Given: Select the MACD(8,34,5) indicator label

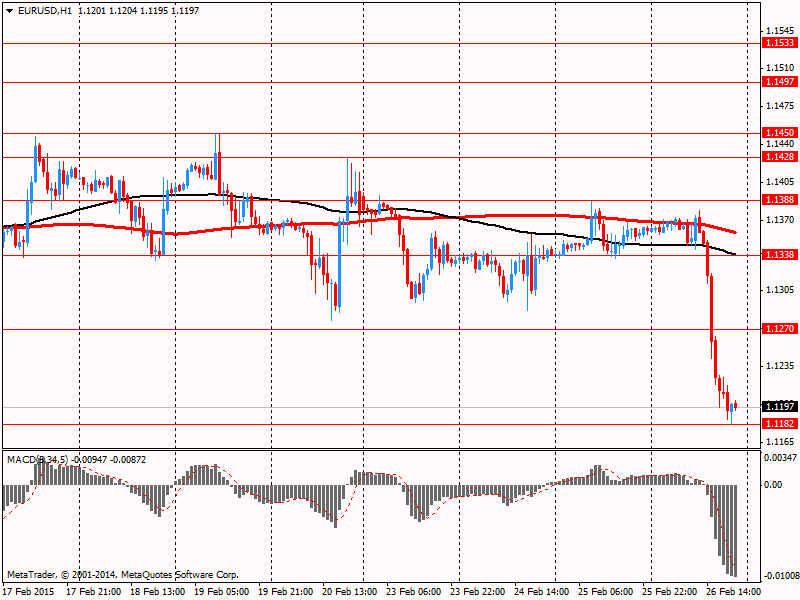Looking at the screenshot, I should pos(37,460).
